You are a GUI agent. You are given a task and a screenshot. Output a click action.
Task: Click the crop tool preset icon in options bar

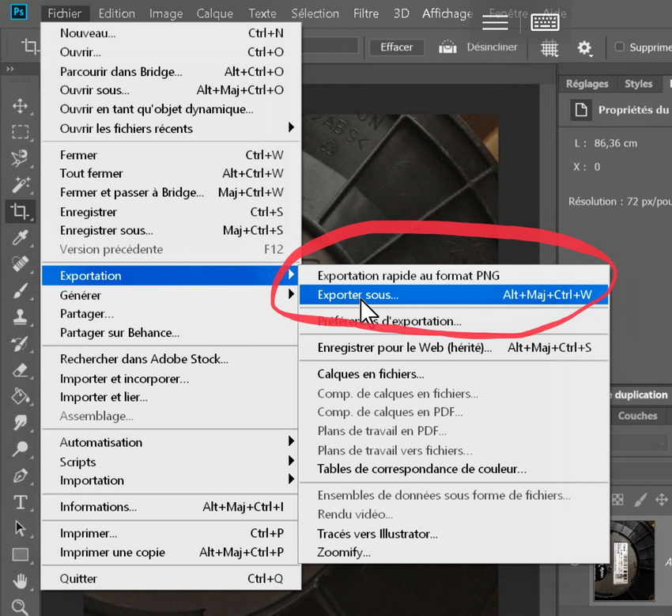tap(30, 46)
